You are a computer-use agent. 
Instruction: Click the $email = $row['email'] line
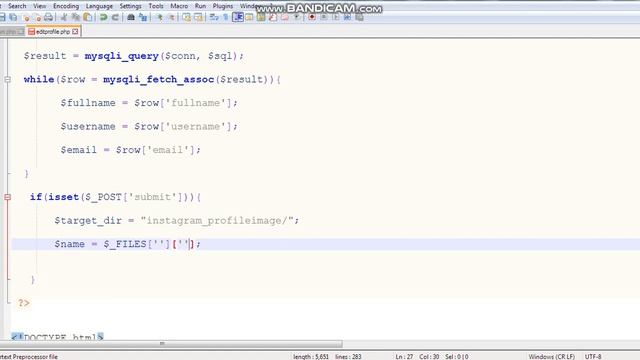coord(131,150)
